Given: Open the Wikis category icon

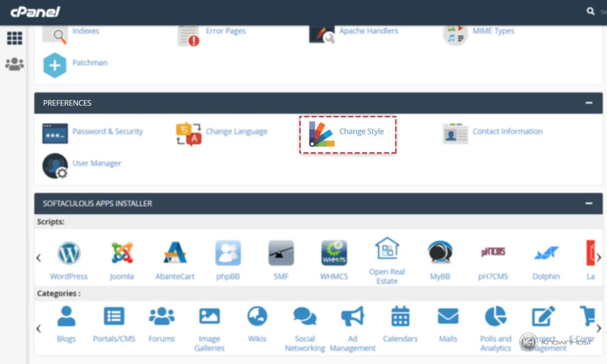Looking at the screenshot, I should coord(257,317).
